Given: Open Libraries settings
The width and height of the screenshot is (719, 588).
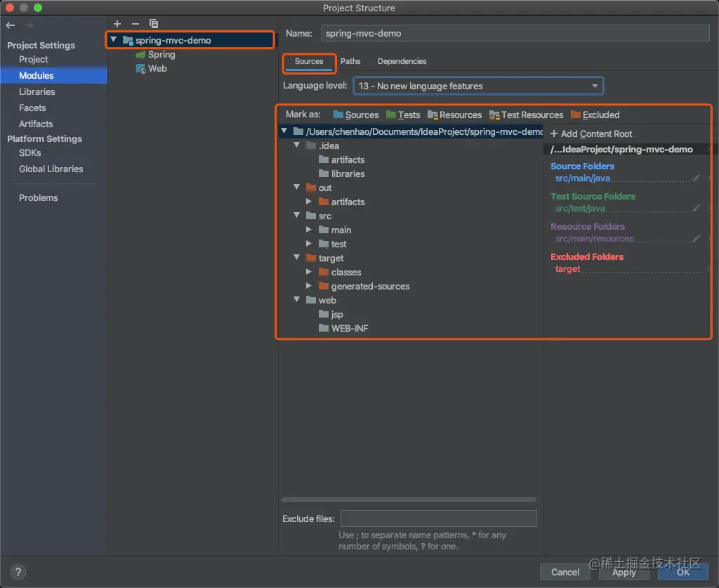Looking at the screenshot, I should point(37,92).
